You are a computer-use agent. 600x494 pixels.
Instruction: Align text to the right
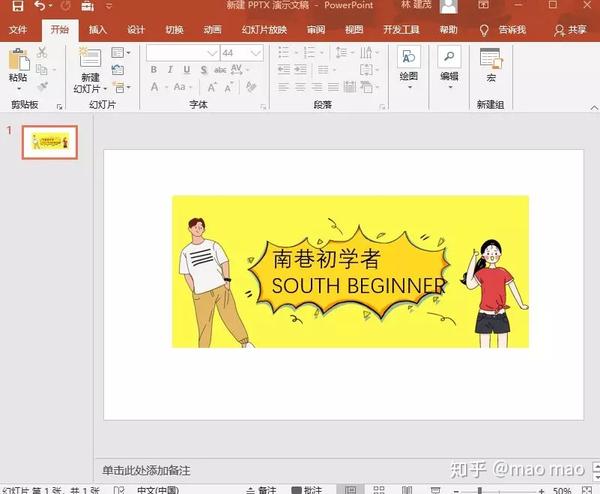click(317, 87)
